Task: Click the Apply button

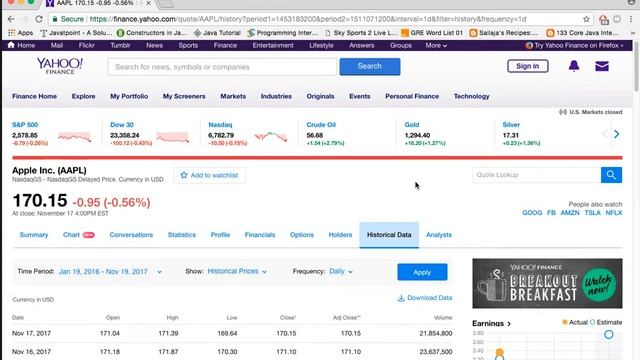Action: coord(422,272)
